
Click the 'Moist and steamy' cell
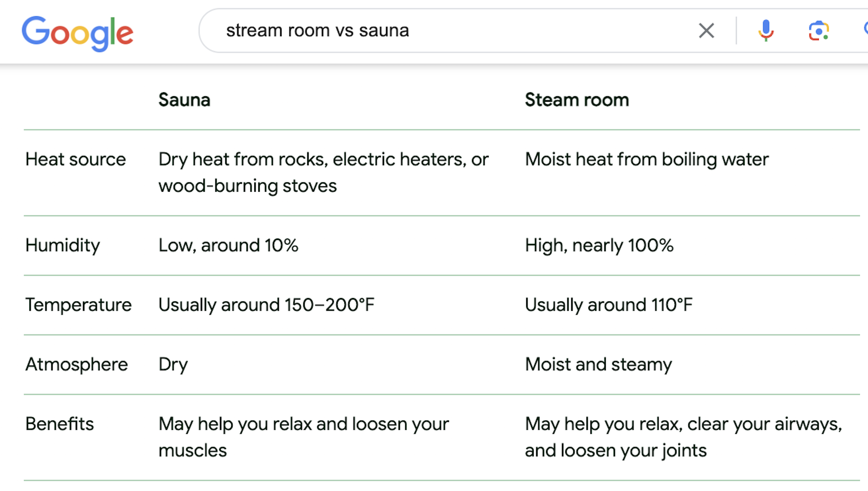click(x=598, y=365)
